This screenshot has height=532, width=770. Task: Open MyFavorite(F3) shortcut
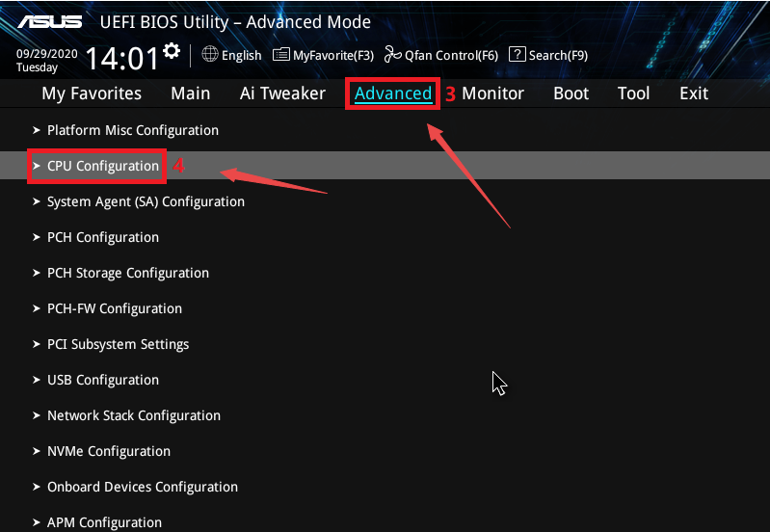coord(333,56)
